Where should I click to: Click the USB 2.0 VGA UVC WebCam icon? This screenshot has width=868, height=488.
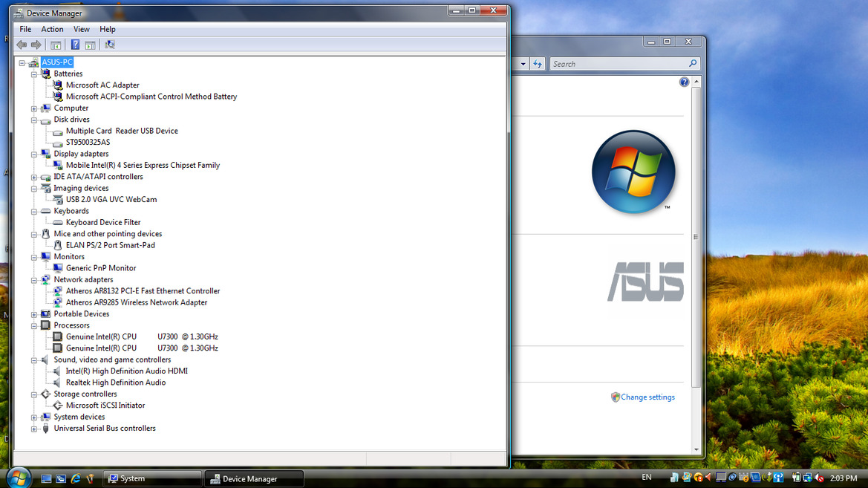[x=58, y=199]
